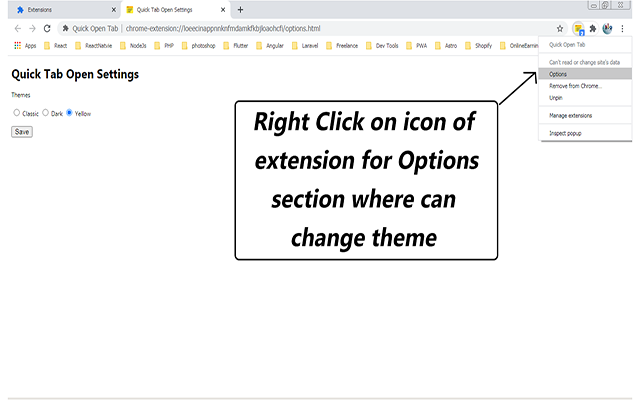Bookmark this page with the star icon
This screenshot has height=400, width=640.
pyautogui.click(x=560, y=29)
